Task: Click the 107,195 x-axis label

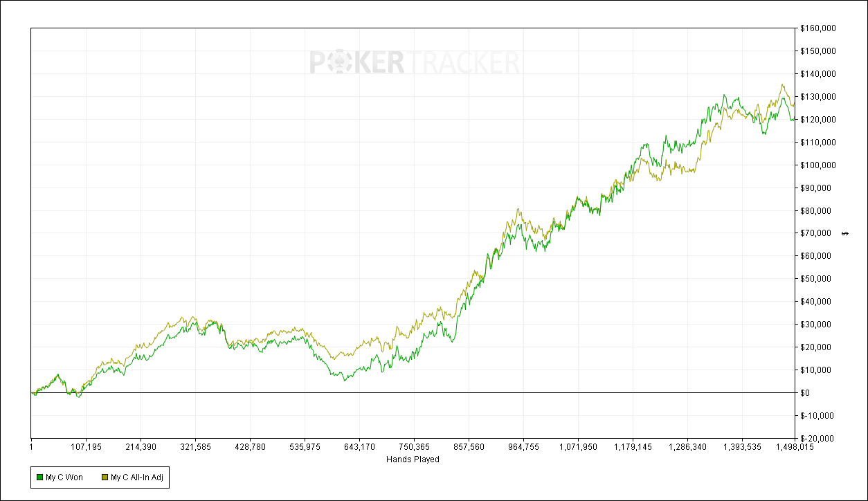Action: pos(85,448)
